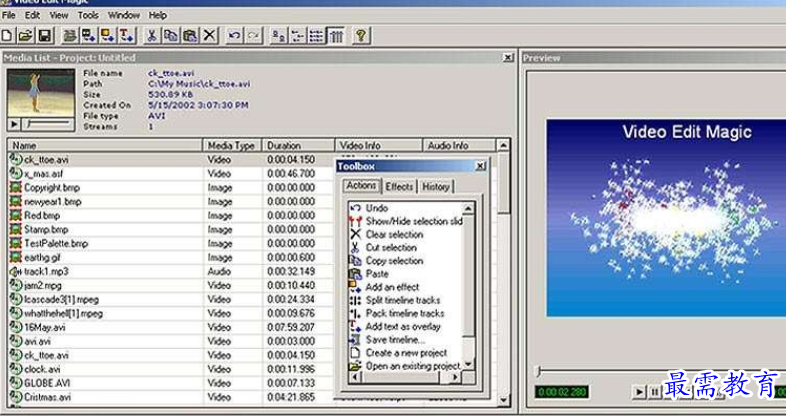Image resolution: width=786 pixels, height=416 pixels.
Task: Click the New project toolbar icon
Action: click(7, 36)
